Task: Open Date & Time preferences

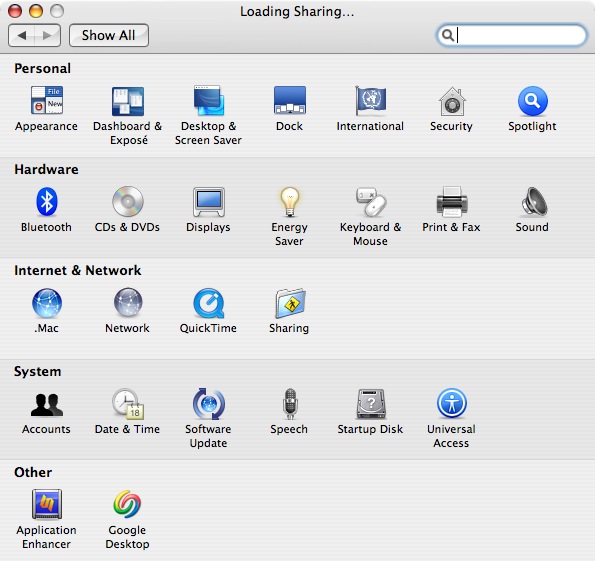Action: click(x=128, y=403)
